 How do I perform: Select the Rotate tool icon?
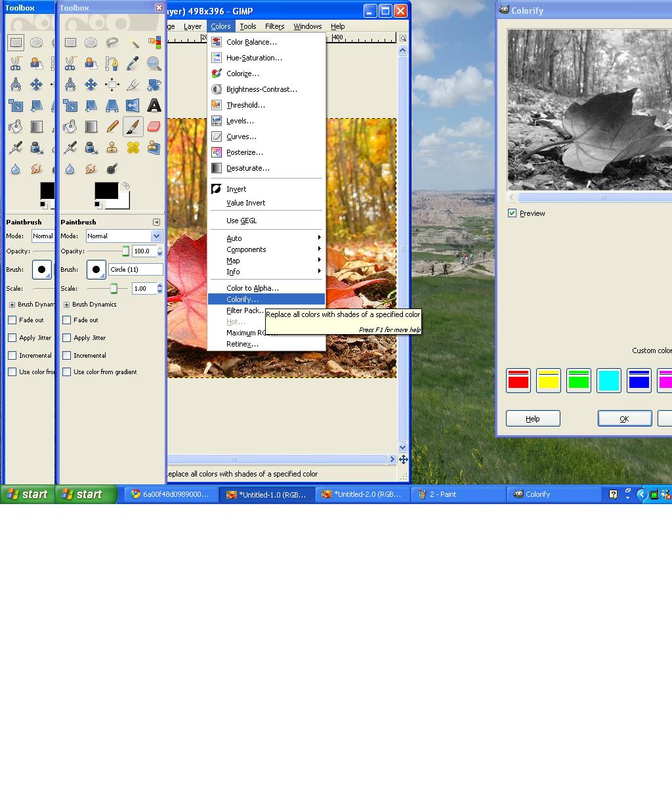[154, 85]
